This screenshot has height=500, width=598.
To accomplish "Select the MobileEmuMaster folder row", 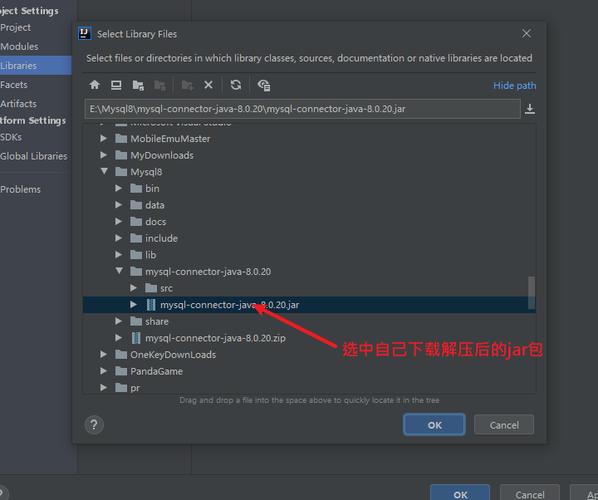I will click(x=309, y=138).
